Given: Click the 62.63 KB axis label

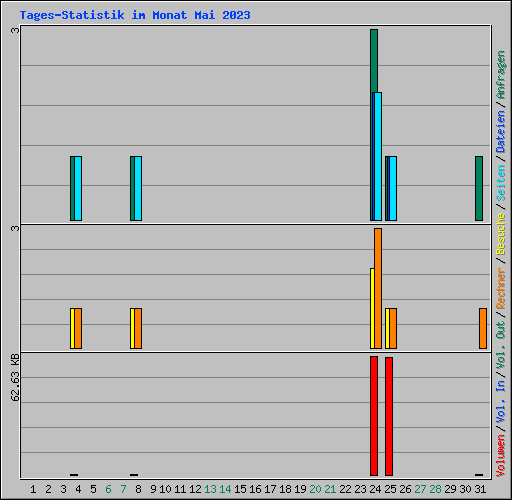Looking at the screenshot, I should pos(15,378).
